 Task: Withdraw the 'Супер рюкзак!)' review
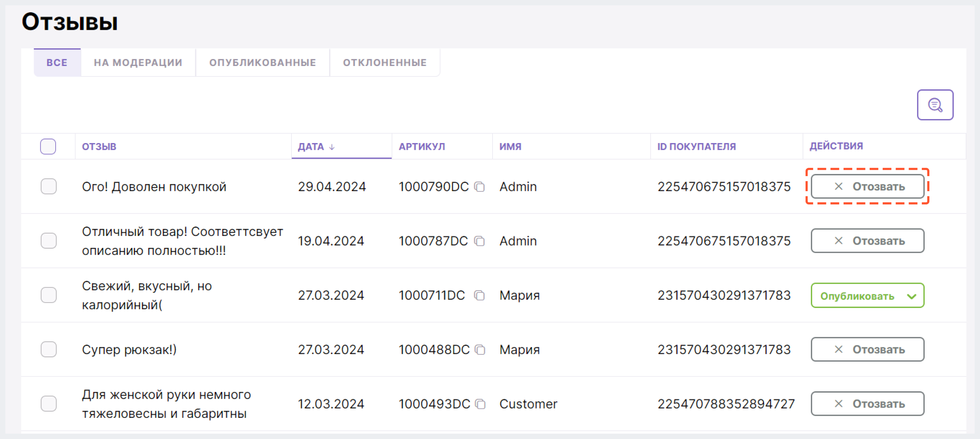tap(867, 350)
